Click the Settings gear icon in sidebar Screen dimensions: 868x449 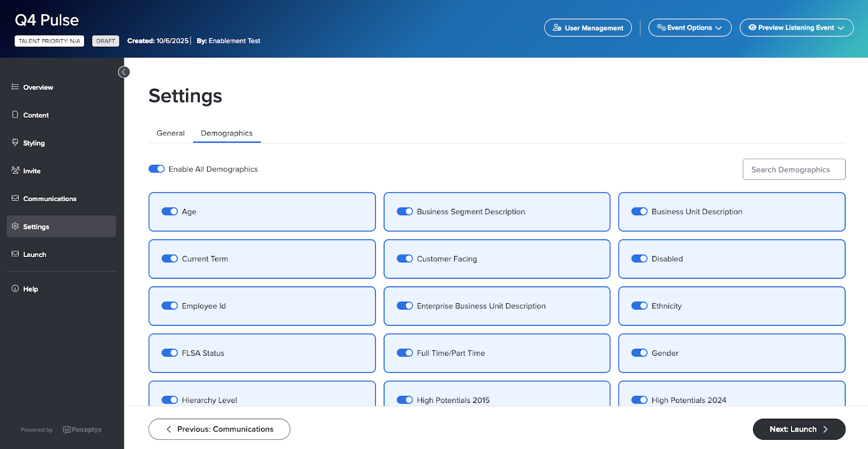[15, 226]
